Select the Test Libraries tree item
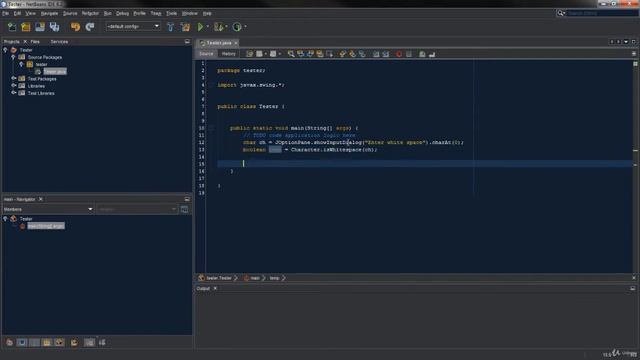The image size is (640, 360). [x=41, y=93]
